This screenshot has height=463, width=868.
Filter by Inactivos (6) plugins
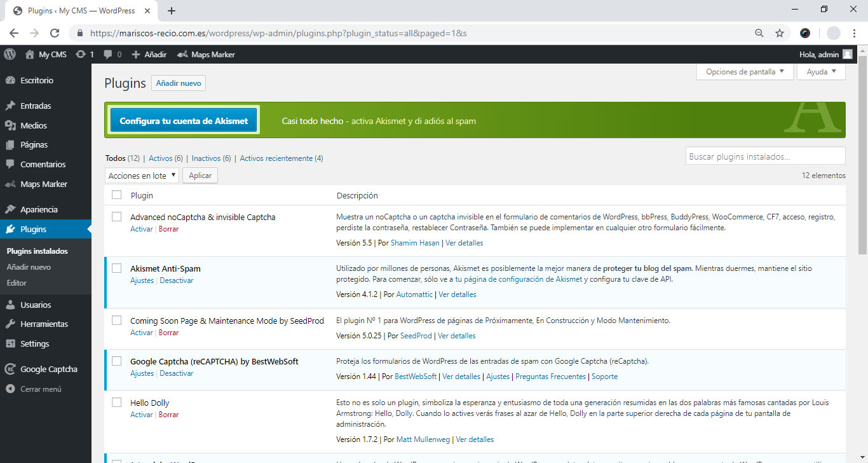click(x=211, y=158)
